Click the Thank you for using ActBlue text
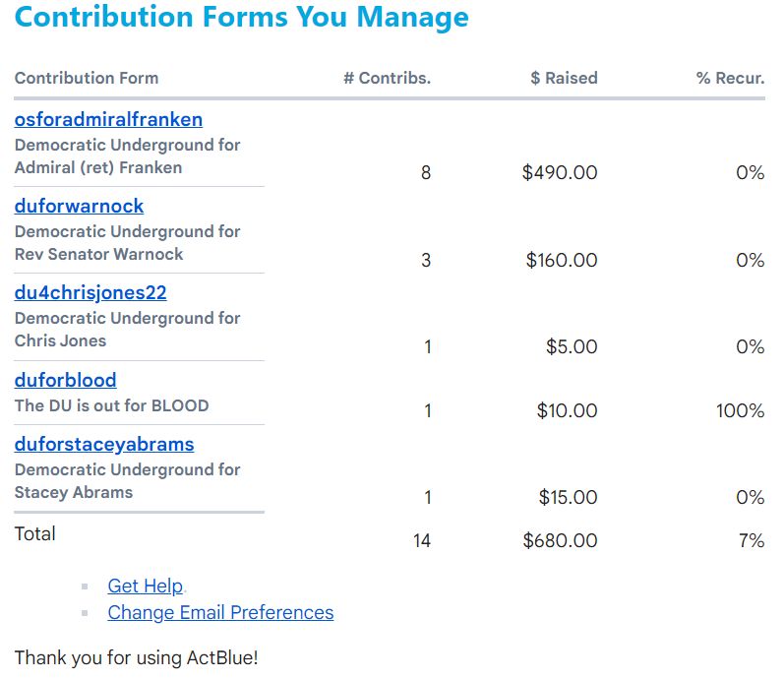The image size is (784, 679). click(x=136, y=657)
